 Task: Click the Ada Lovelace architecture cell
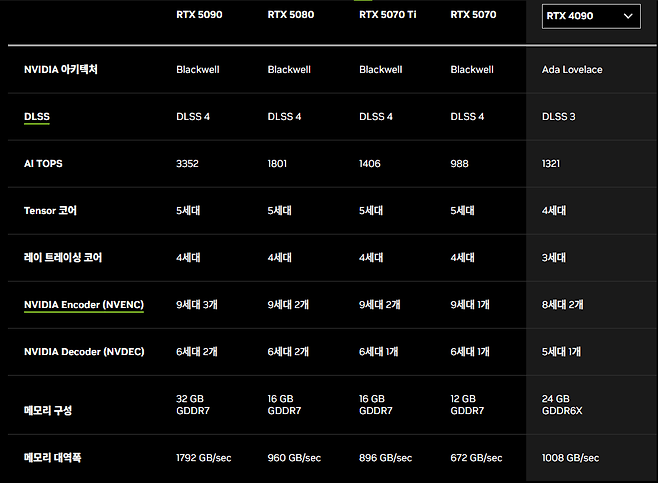coord(572,70)
